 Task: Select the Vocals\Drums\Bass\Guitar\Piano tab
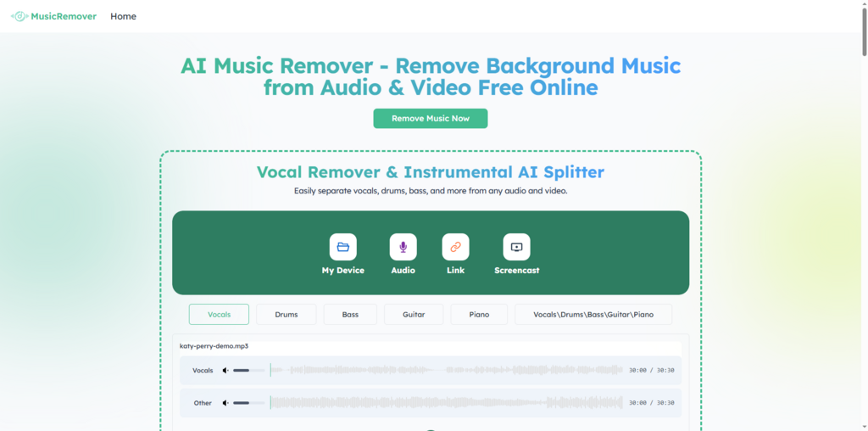[593, 314]
